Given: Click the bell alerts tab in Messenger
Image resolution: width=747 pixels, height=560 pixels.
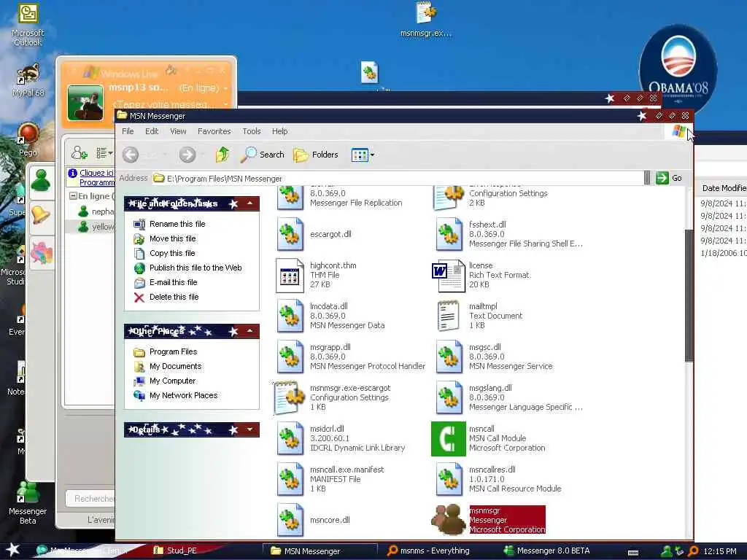Looking at the screenshot, I should pos(41,215).
